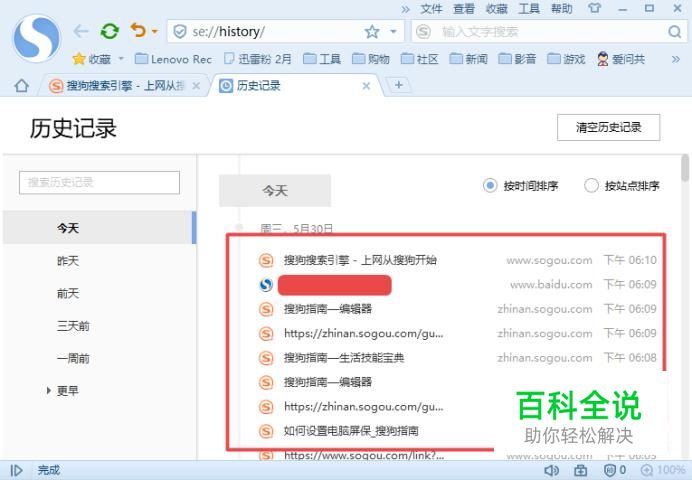Click the skin shirt icon

click(594, 8)
